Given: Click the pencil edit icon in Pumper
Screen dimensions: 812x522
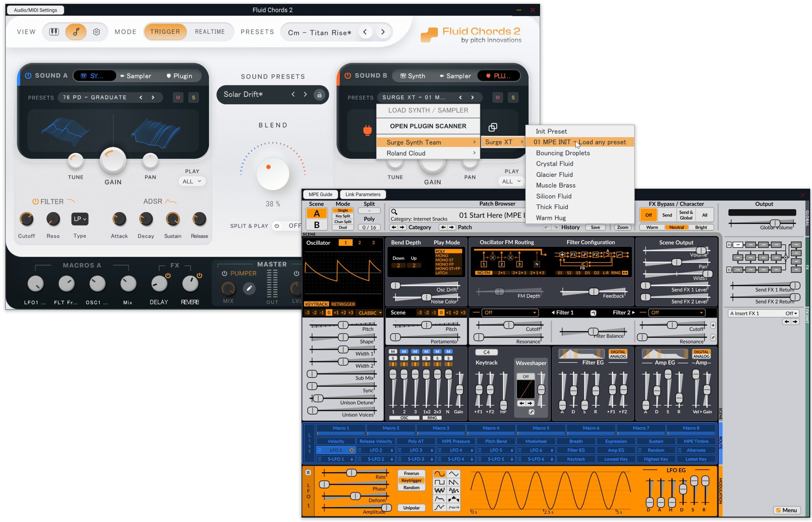Looking at the screenshot, I should pyautogui.click(x=249, y=288).
